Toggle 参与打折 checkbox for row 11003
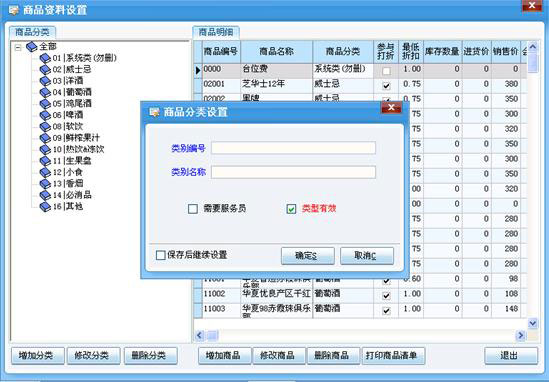 tap(386, 311)
